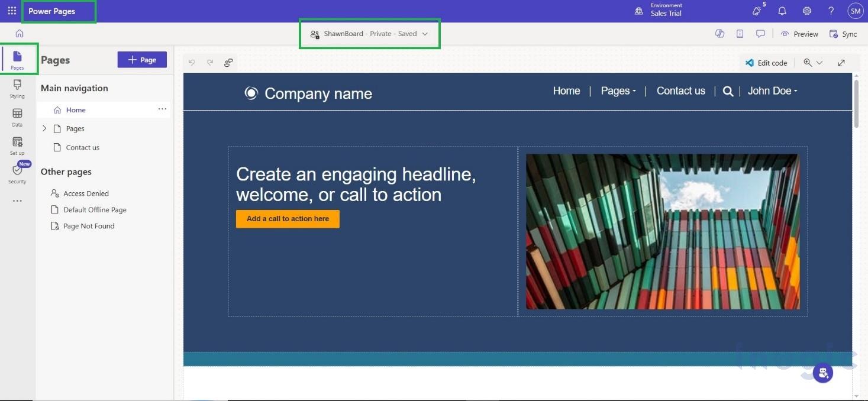Viewport: 868px width, 401px height.
Task: Open Edit code in Visual Studio Code
Action: click(x=766, y=63)
